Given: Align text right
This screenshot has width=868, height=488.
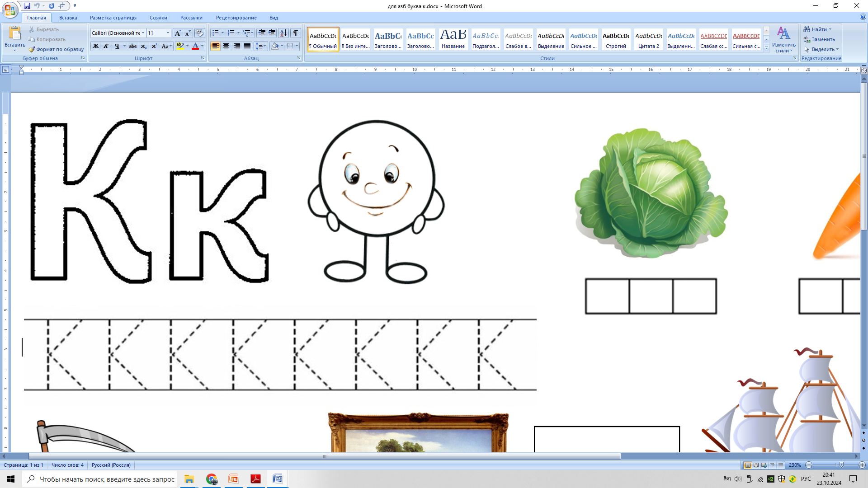Looking at the screenshot, I should click(236, 46).
